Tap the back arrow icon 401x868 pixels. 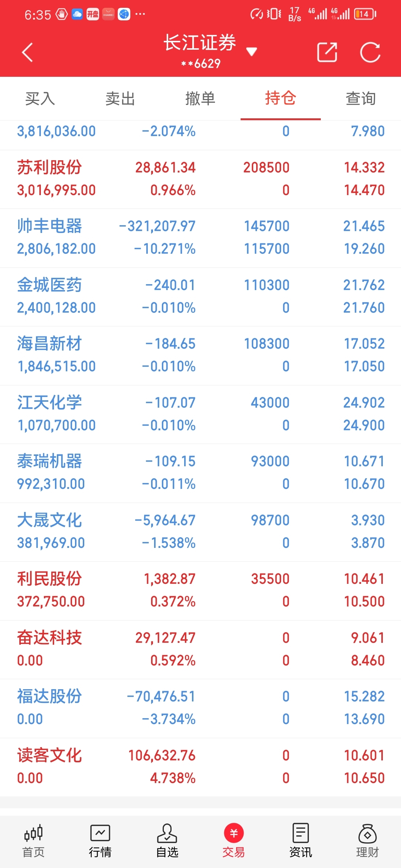[27, 52]
